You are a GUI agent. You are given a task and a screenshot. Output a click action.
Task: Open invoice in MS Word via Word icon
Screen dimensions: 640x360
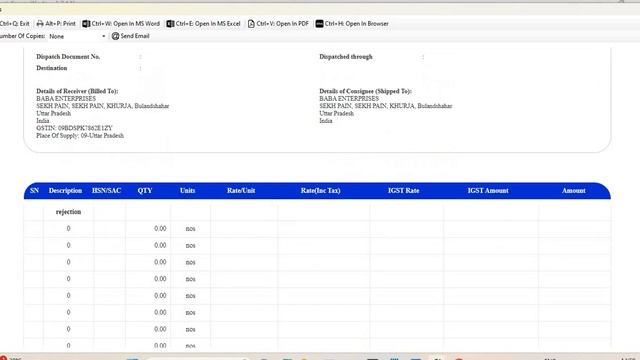tap(86, 24)
